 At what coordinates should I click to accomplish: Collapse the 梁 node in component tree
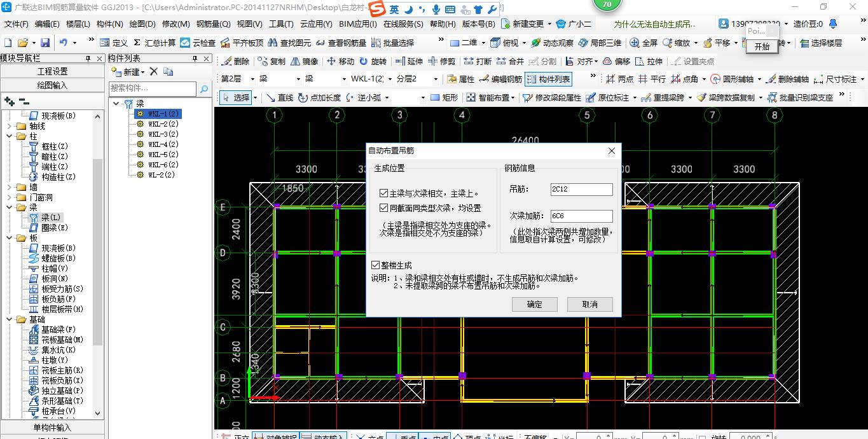(116, 103)
